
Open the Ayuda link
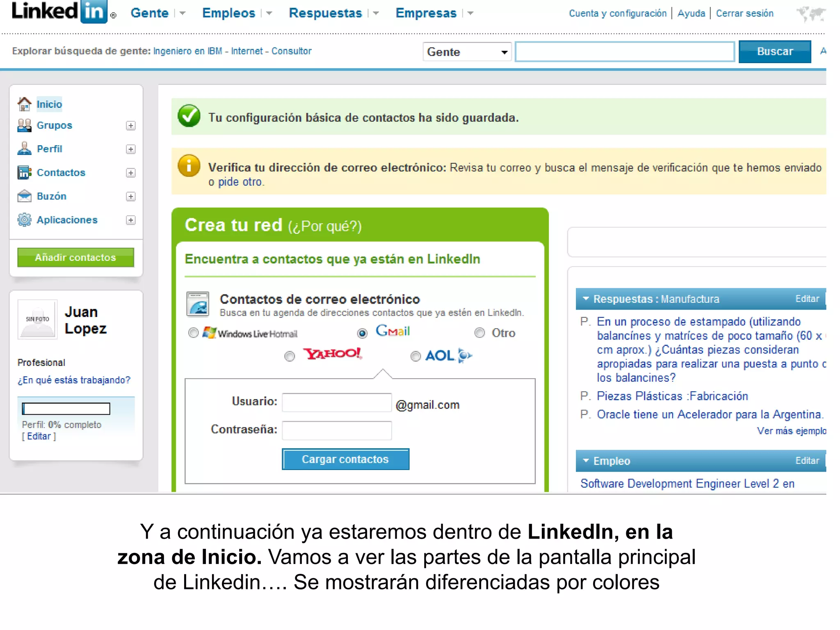click(x=691, y=14)
